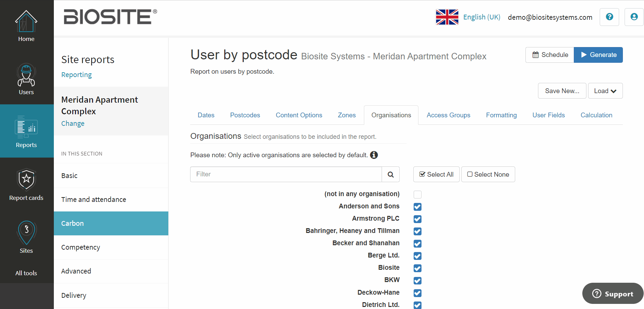The image size is (644, 309).
Task: Click the info icon beside default note
Action: click(x=374, y=155)
